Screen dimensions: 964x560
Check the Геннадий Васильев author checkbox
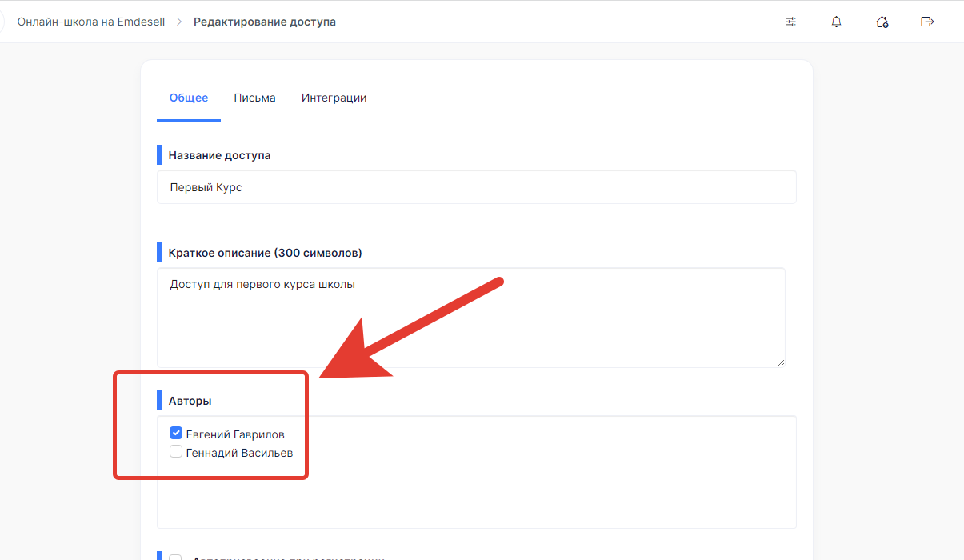pos(176,452)
